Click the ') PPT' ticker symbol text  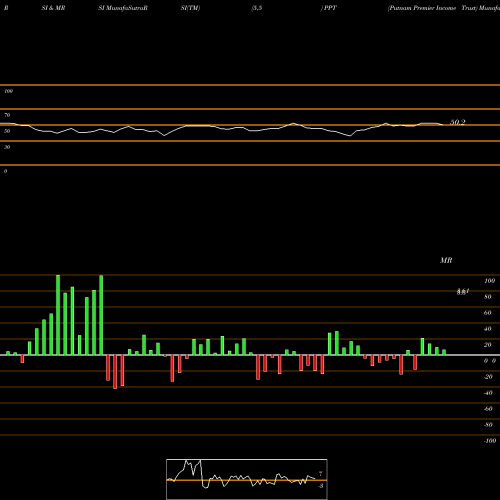tap(329, 8)
